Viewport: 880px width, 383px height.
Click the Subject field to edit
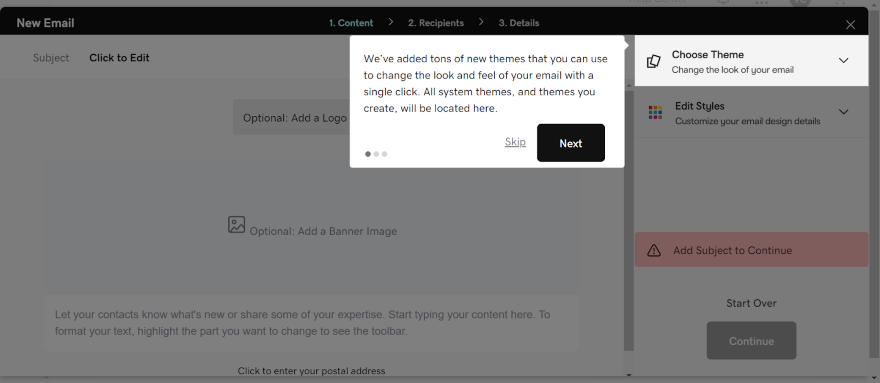[x=120, y=58]
